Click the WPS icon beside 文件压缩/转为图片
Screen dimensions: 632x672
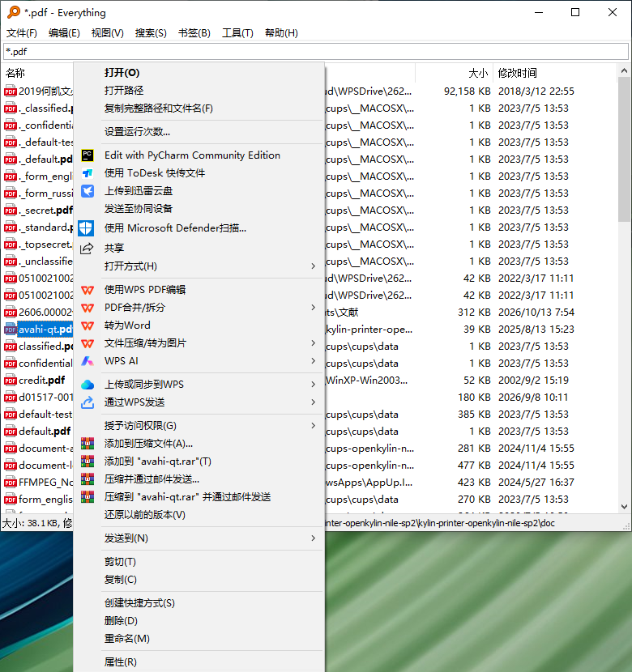(88, 343)
